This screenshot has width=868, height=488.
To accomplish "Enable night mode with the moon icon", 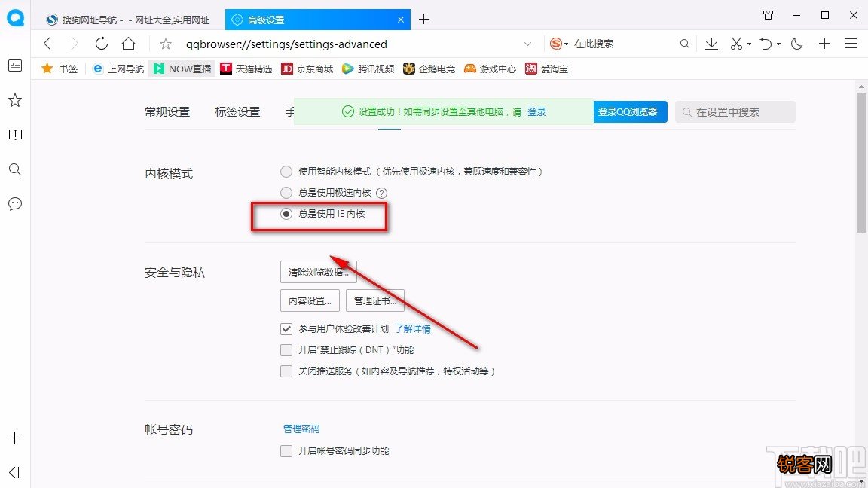I will pyautogui.click(x=796, y=44).
